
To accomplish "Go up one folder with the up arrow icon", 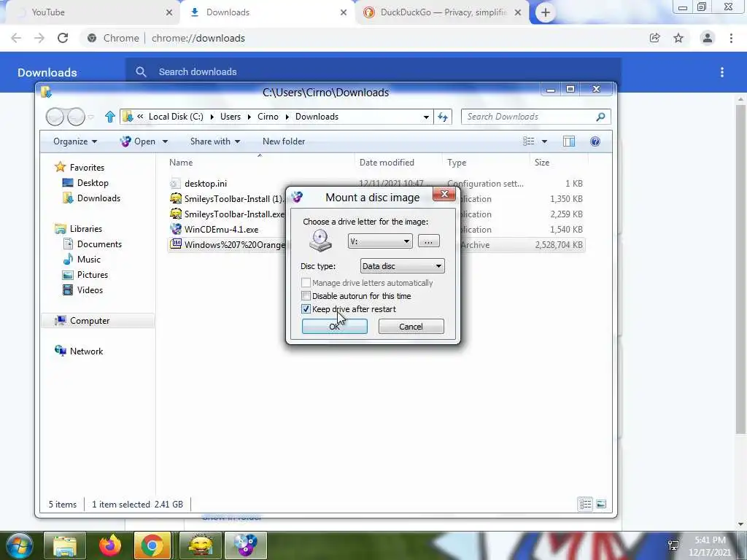I will point(110,117).
